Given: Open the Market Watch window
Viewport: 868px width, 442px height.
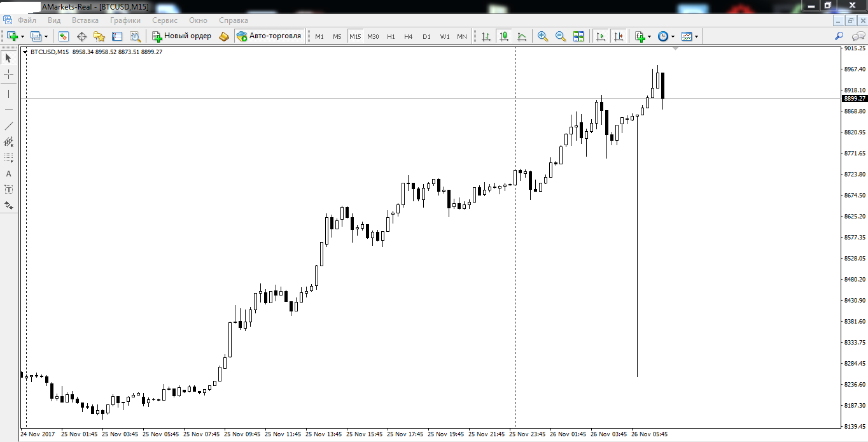Looking at the screenshot, I should [x=64, y=36].
